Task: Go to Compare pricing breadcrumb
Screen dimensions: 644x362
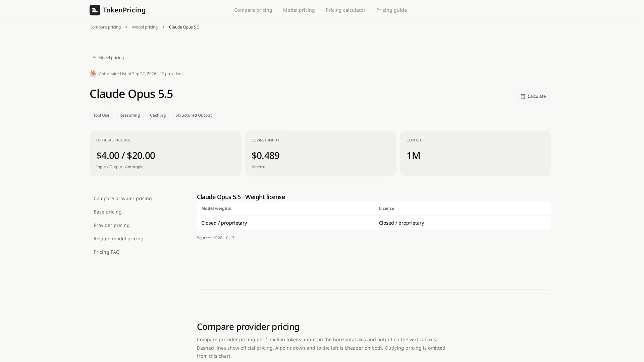Action: (x=105, y=27)
